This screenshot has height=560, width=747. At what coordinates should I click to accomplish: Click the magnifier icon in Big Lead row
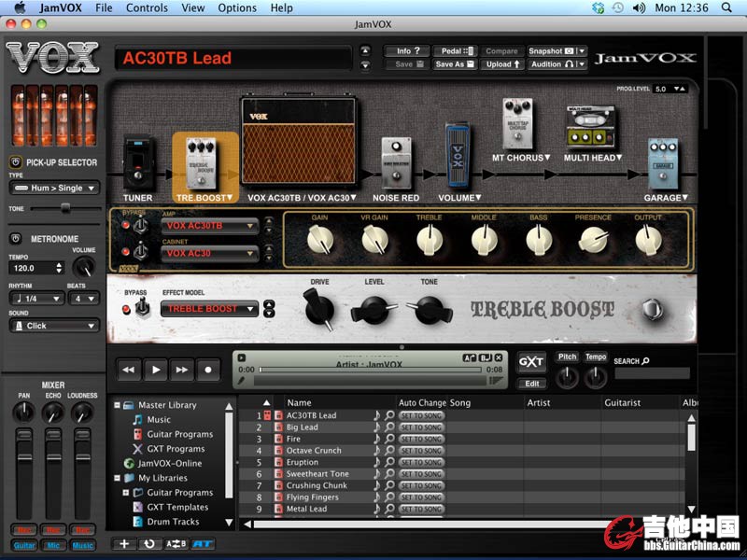click(x=389, y=427)
